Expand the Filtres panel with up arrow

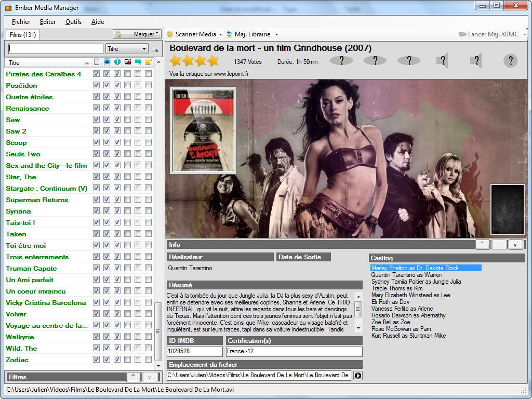click(x=133, y=377)
